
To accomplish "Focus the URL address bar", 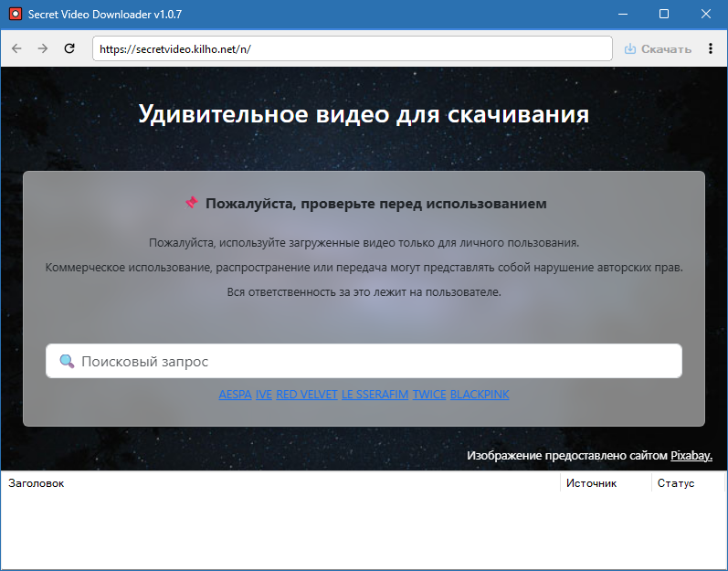I will [x=352, y=48].
